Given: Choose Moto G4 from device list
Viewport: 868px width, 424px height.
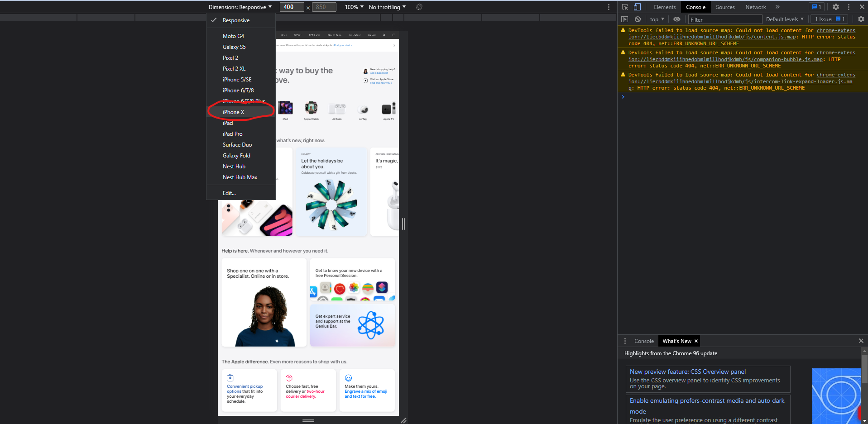Looking at the screenshot, I should coord(241,36).
